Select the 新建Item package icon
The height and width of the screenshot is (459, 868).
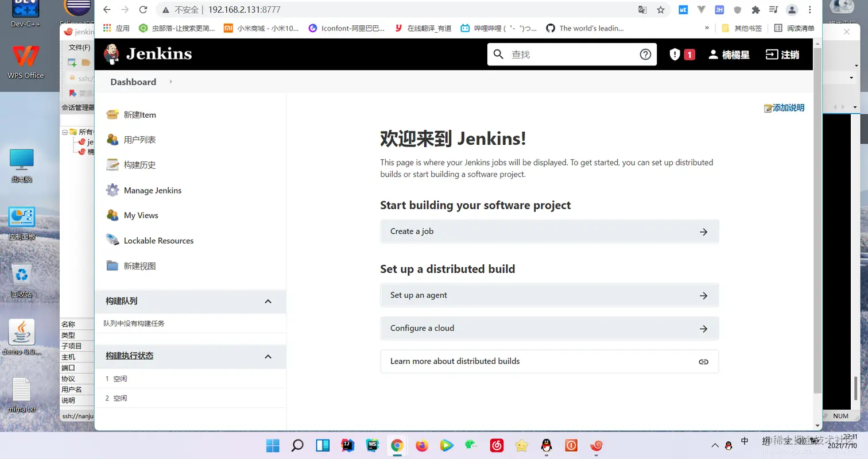pyautogui.click(x=113, y=114)
